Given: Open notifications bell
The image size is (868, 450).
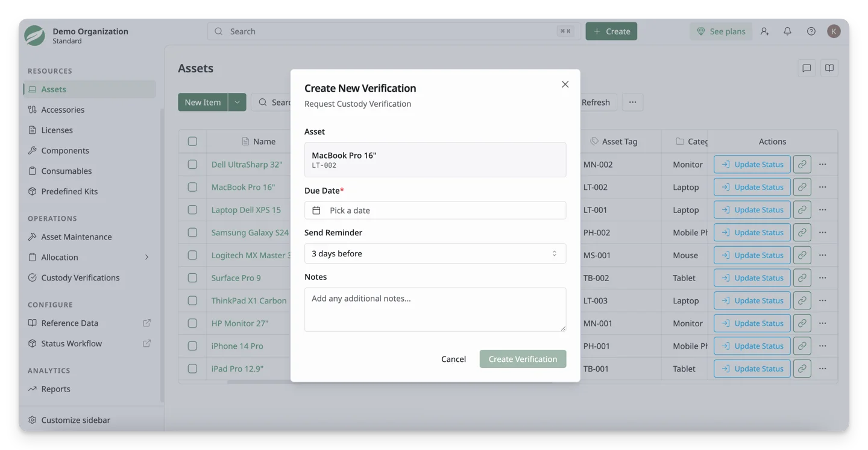Looking at the screenshot, I should (x=787, y=31).
